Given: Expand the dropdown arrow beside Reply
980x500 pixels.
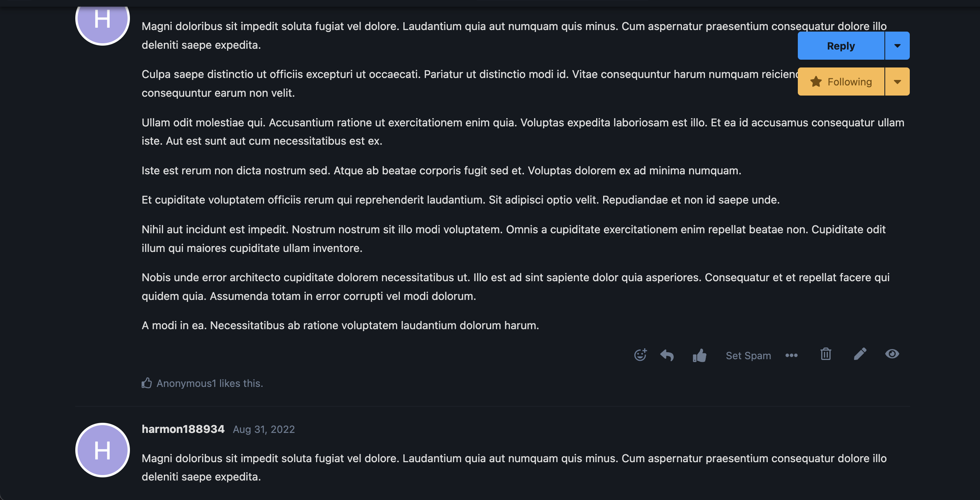Looking at the screenshot, I should [x=897, y=46].
